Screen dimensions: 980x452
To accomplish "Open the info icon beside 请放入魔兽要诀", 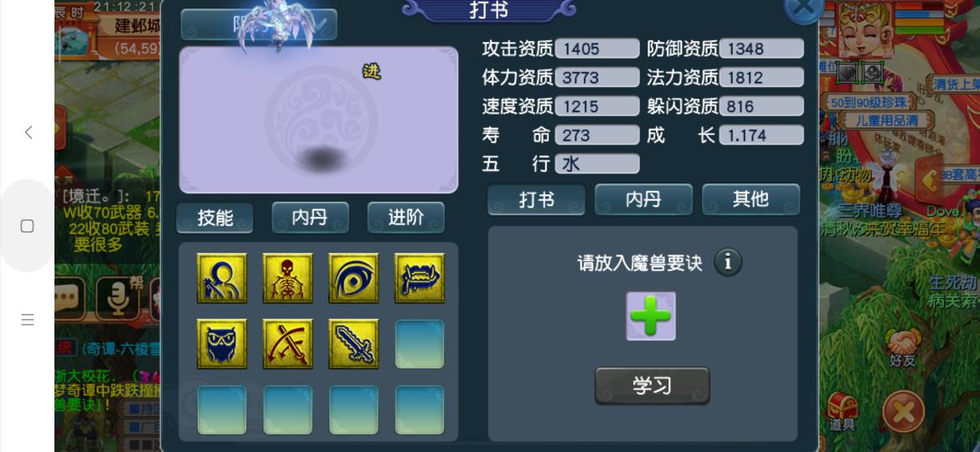I will point(728,262).
